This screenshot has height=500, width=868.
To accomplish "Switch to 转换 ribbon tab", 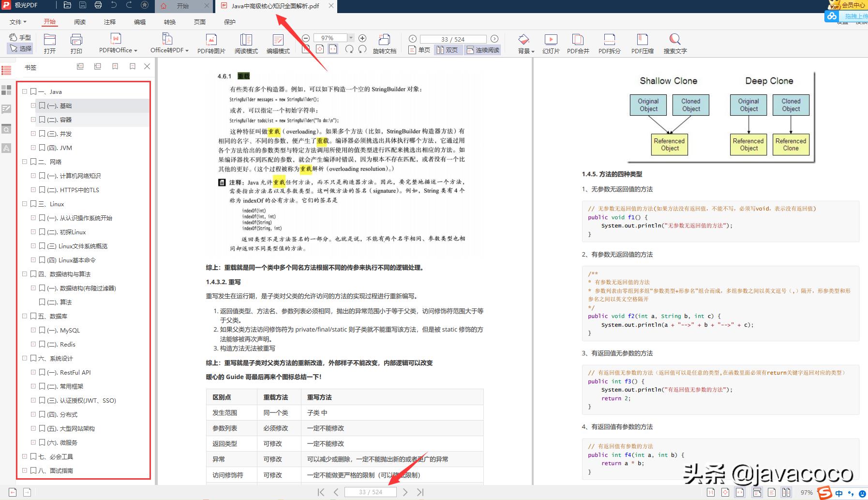I will tap(170, 22).
